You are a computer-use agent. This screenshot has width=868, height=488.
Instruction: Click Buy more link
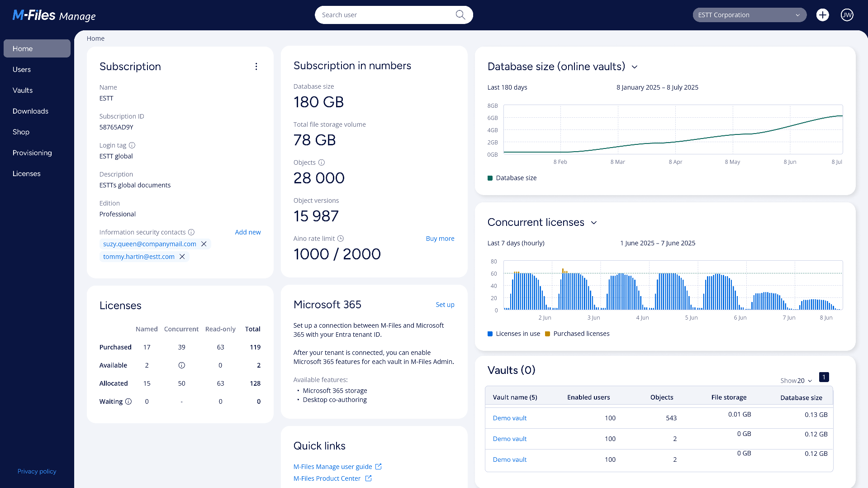(440, 239)
